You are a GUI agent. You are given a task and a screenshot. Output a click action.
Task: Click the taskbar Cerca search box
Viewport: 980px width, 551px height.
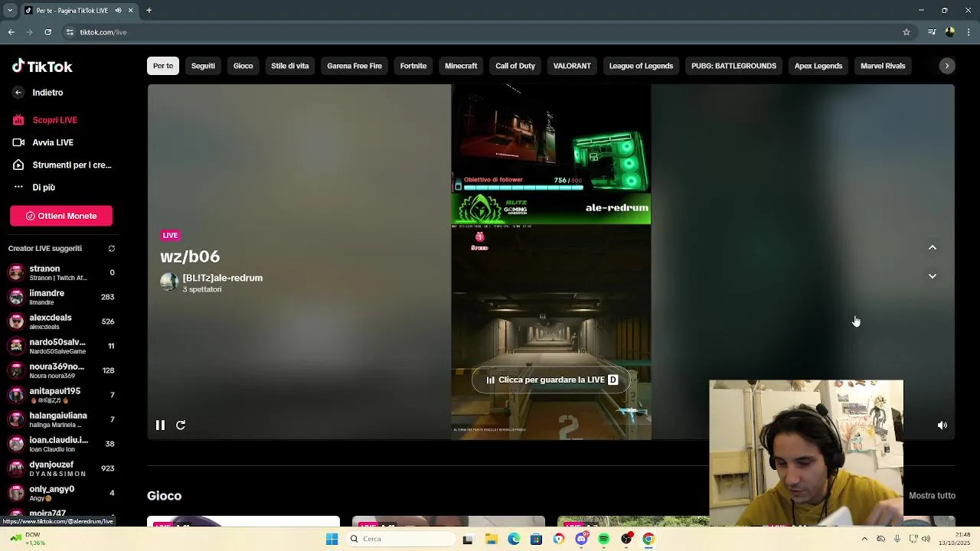coord(400,539)
